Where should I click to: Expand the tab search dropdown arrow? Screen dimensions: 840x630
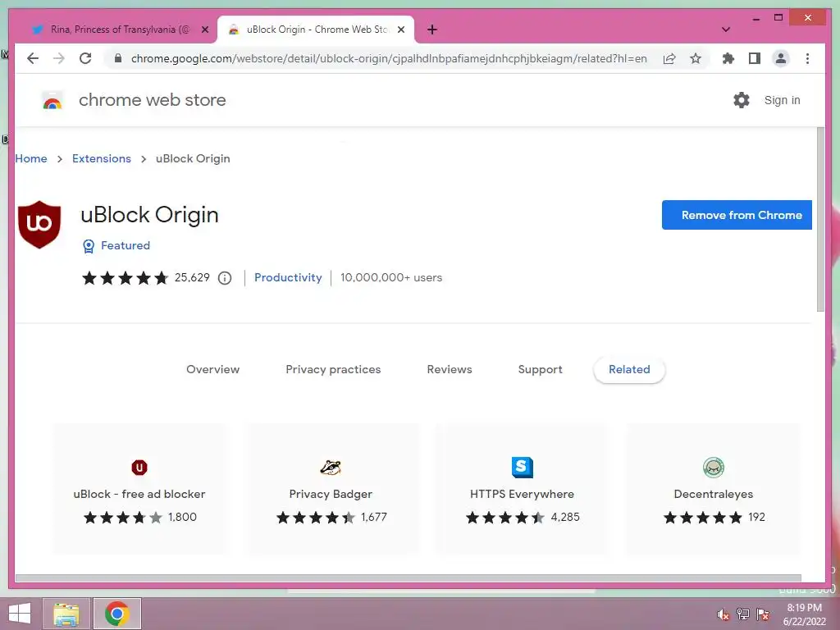click(x=726, y=30)
